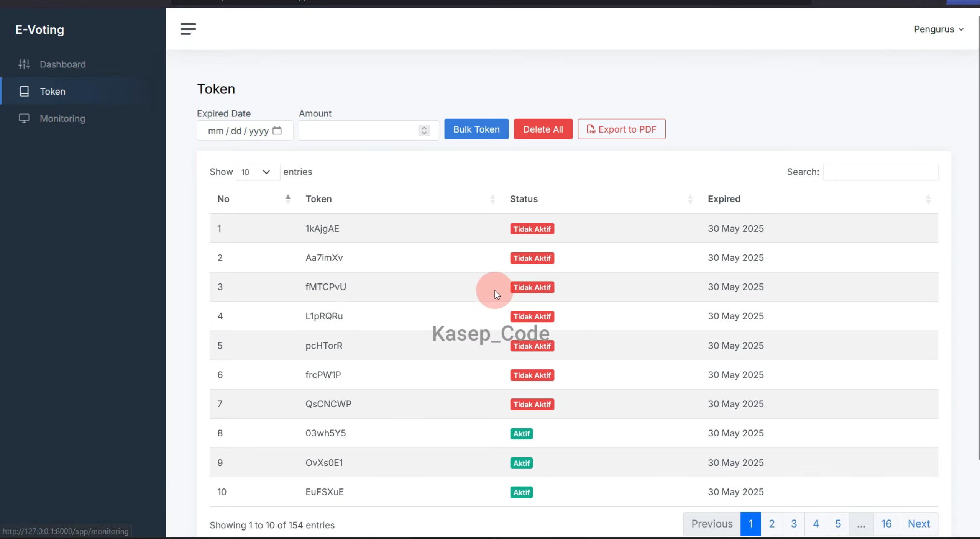Screen dimensions: 980x539
Task: Click the Dashboard sliders icon
Action: [24, 64]
